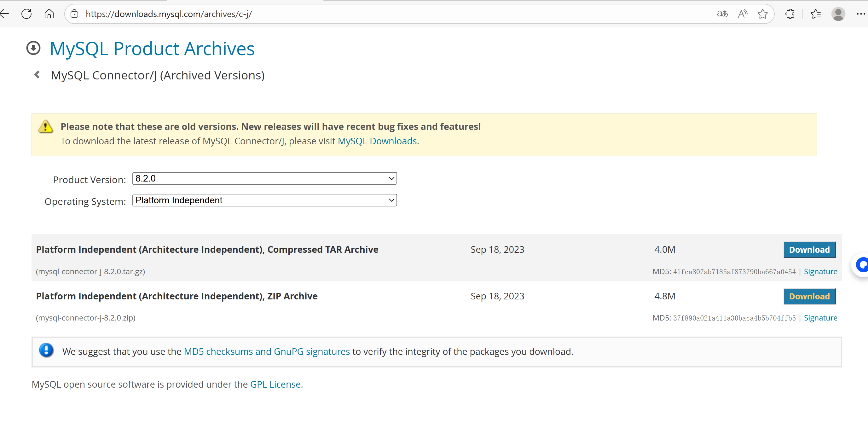Reload the page with refresh icon
This screenshot has height=445, width=868.
tap(26, 14)
